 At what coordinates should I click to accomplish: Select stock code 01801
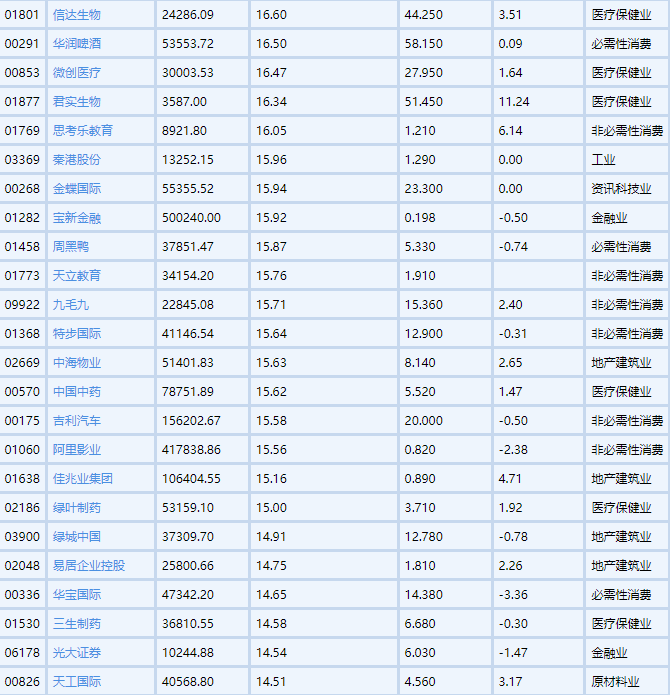point(22,15)
